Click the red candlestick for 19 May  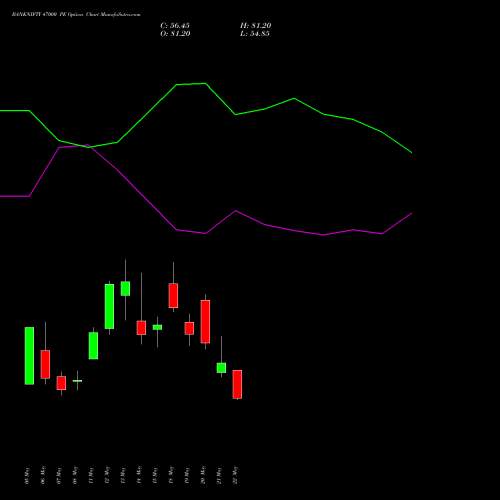(x=189, y=328)
